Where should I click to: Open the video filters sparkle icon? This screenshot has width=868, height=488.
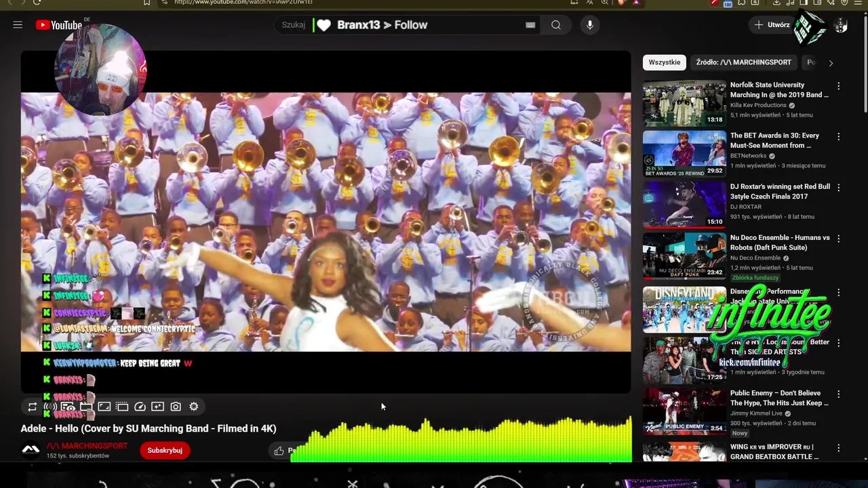[157, 407]
